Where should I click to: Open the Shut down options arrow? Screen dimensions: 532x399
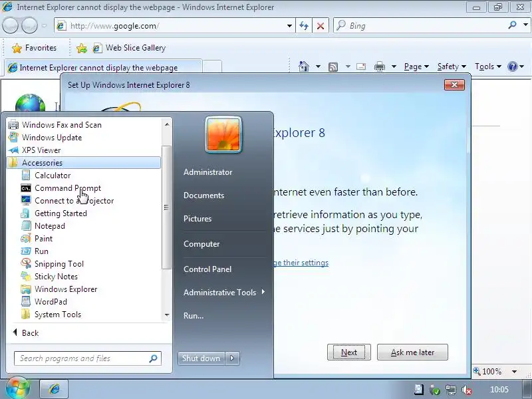point(232,358)
